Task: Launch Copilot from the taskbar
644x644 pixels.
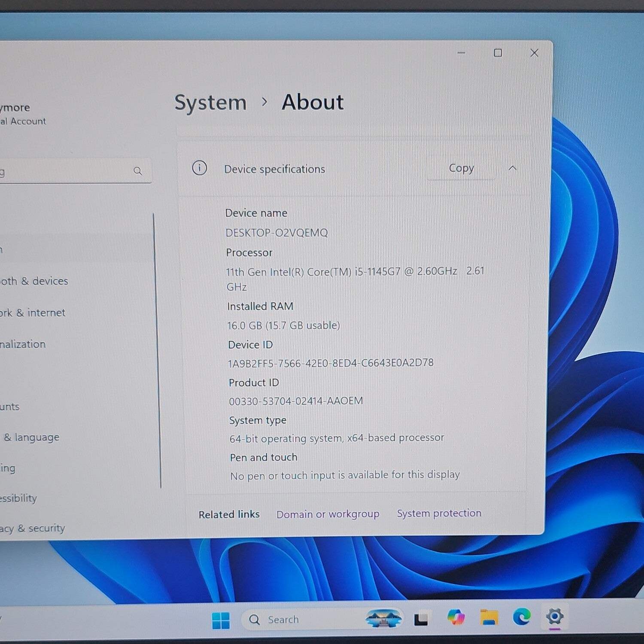Action: tap(456, 617)
